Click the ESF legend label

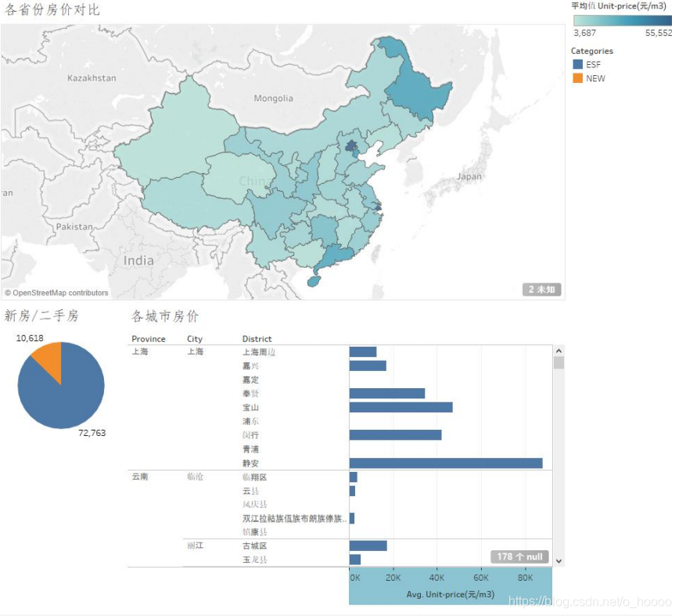coord(593,64)
